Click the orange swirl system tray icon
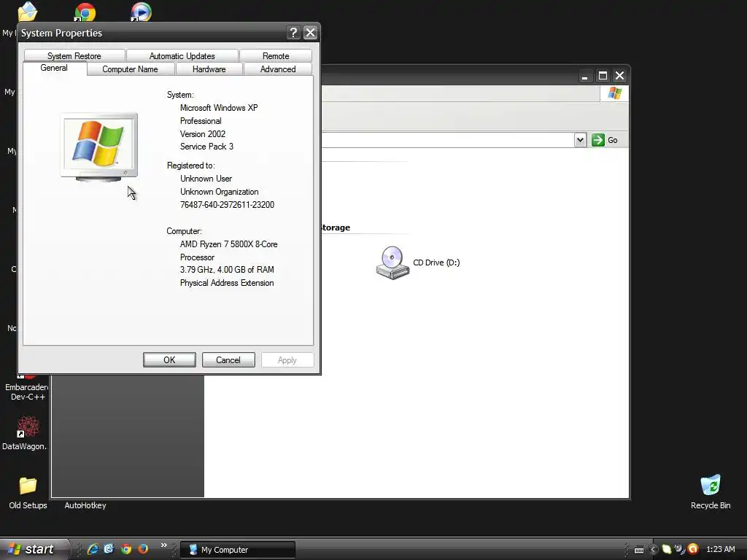The height and width of the screenshot is (560, 747). click(693, 549)
